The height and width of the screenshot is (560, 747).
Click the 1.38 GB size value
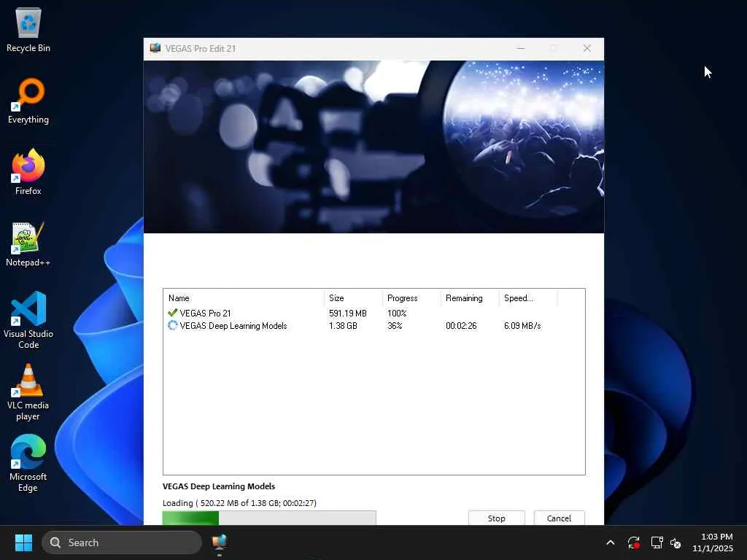(343, 326)
